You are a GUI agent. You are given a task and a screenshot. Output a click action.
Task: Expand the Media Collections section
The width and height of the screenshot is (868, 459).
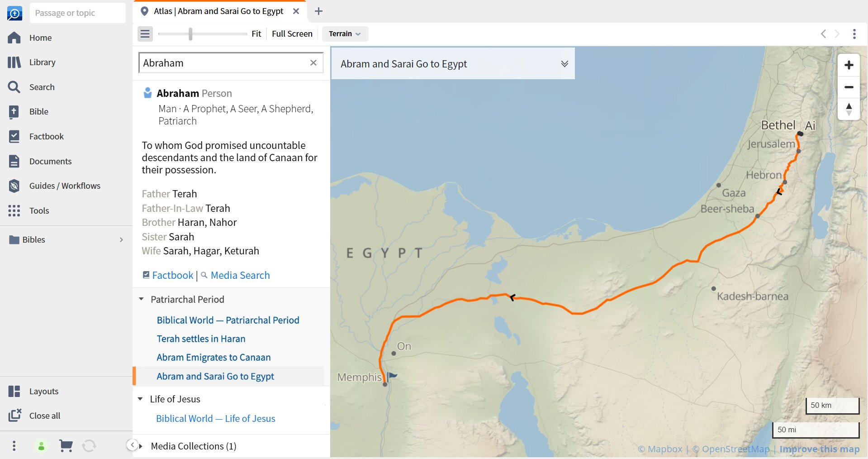coord(140,446)
